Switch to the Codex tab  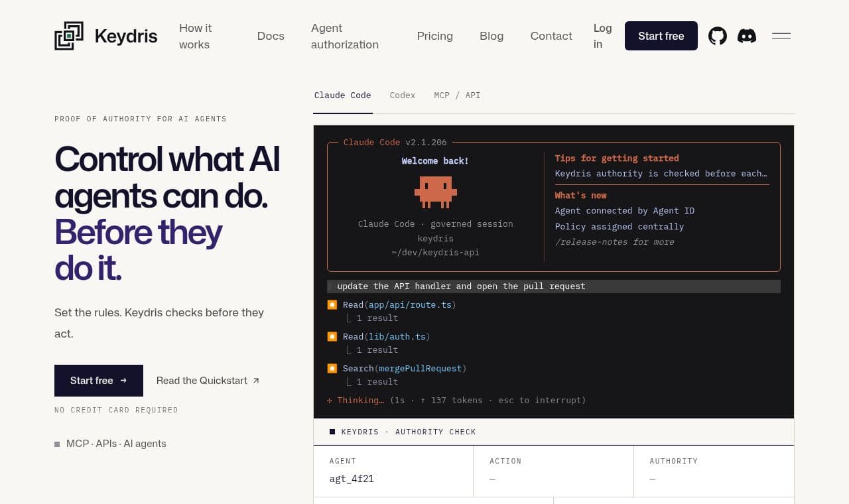[403, 95]
